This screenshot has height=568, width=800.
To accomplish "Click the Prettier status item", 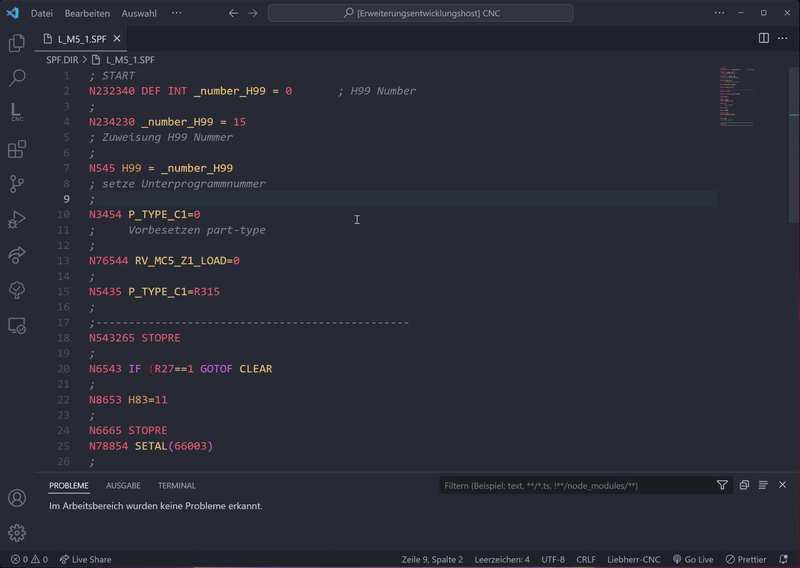I will pos(746,559).
